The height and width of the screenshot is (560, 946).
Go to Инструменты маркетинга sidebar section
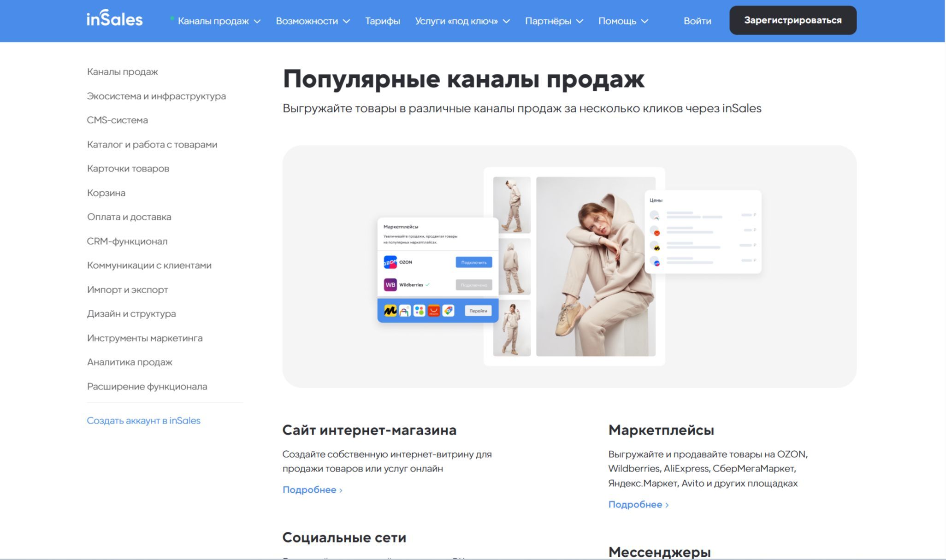[x=145, y=338]
